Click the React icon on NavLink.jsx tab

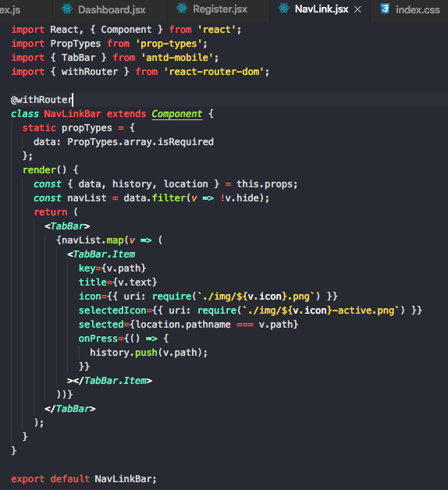[283, 8]
